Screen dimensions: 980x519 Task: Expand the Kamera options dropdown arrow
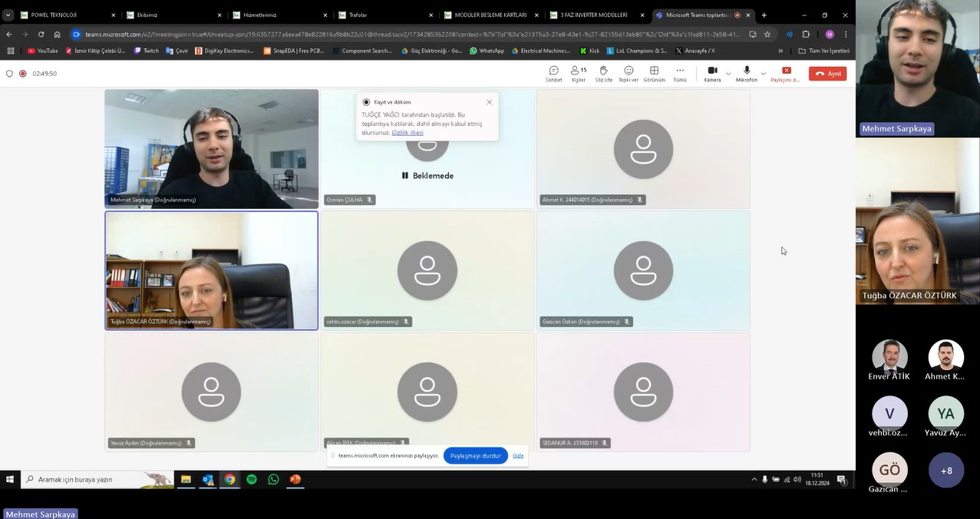(x=728, y=74)
